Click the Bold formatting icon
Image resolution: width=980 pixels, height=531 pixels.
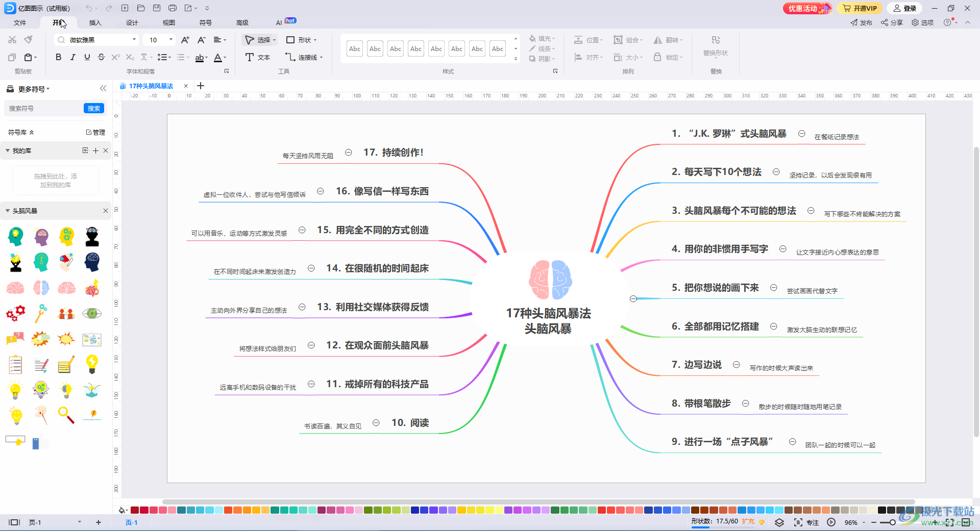(x=58, y=57)
